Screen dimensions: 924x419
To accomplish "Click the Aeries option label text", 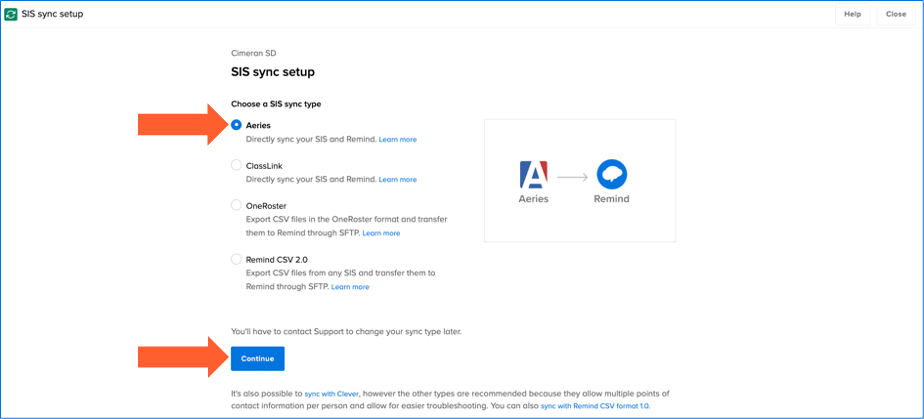I will [x=258, y=125].
